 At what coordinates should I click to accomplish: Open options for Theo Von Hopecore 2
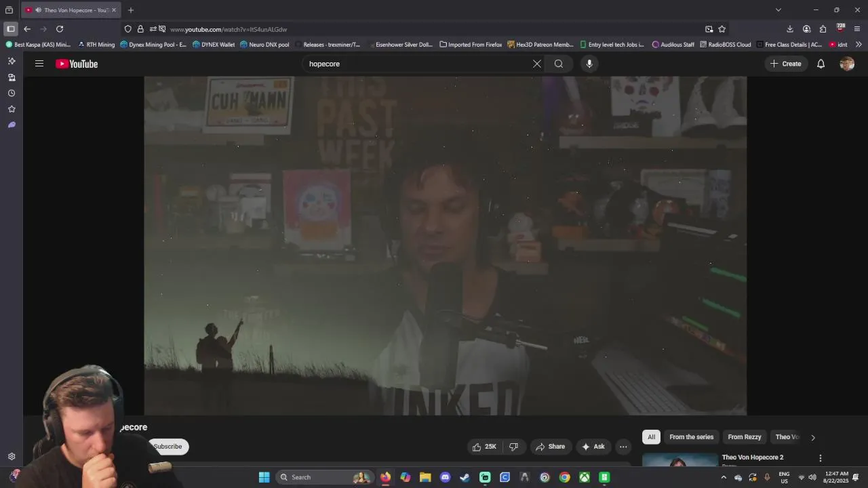pos(820,458)
